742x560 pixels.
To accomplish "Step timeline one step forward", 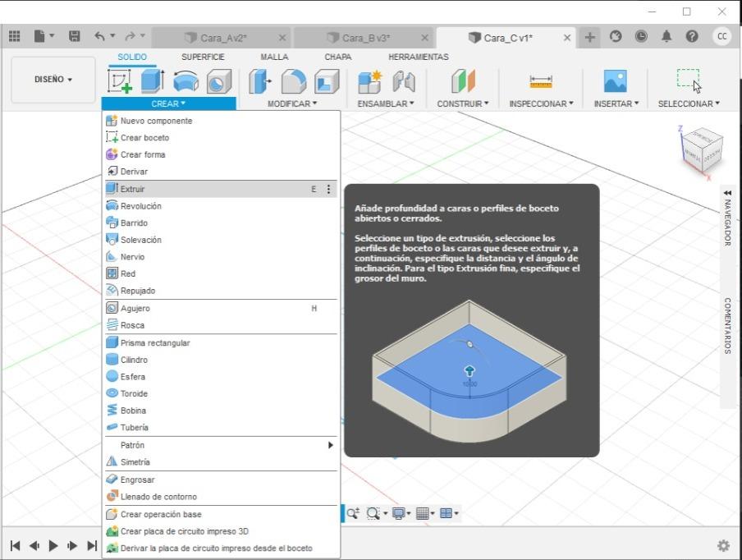I will [x=72, y=546].
